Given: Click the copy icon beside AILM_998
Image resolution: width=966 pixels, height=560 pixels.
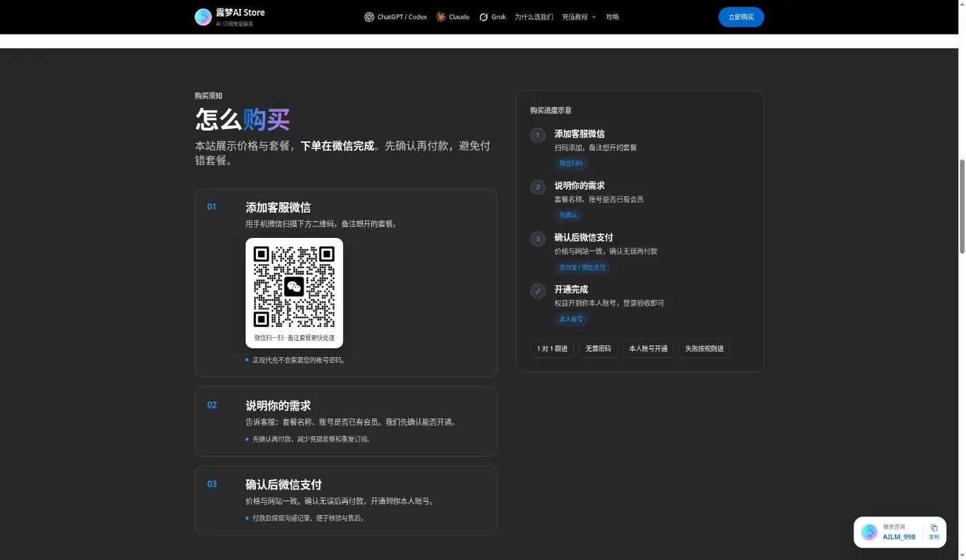Looking at the screenshot, I should point(934,528).
